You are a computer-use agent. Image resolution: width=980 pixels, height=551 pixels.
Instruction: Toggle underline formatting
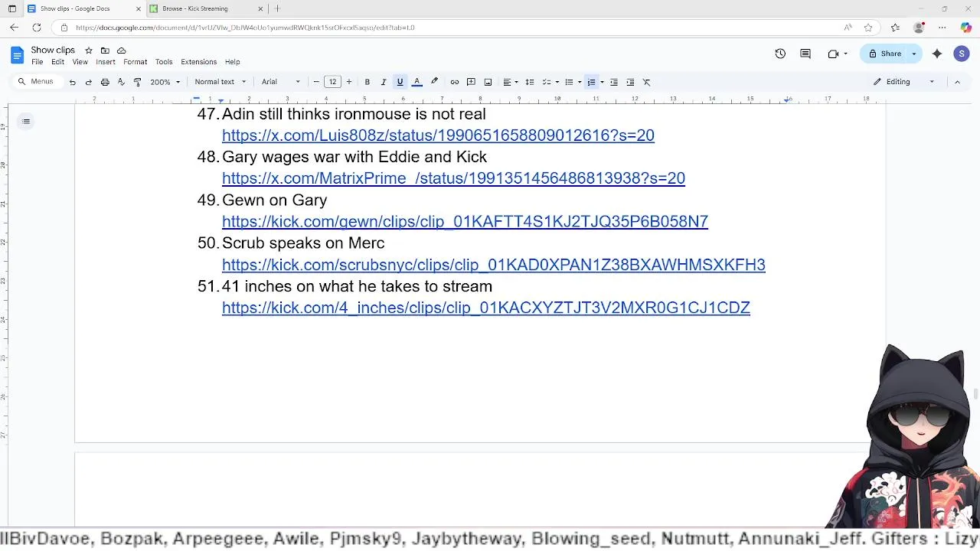point(400,82)
